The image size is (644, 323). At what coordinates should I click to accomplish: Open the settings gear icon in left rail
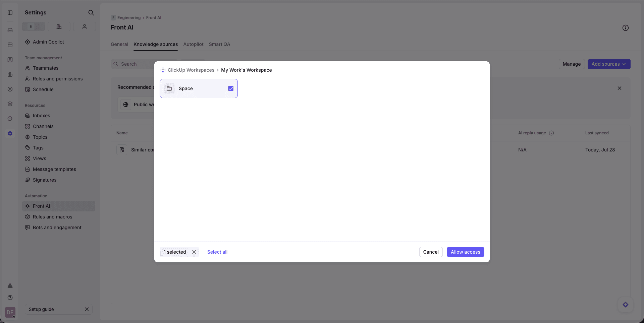pos(10,133)
